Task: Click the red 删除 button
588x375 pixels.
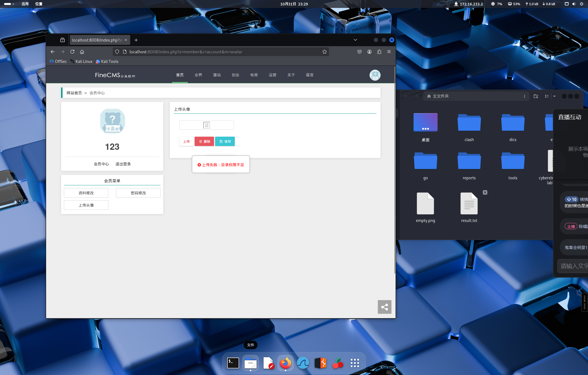Action: (204, 141)
